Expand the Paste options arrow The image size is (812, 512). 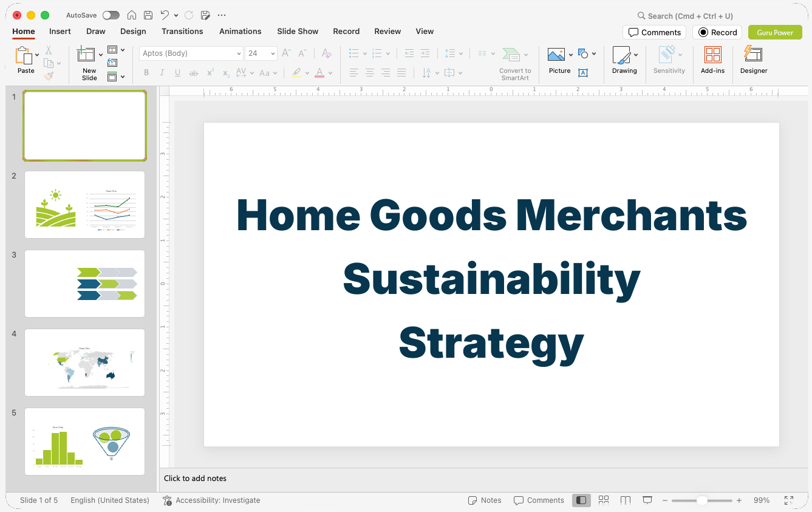(38, 55)
